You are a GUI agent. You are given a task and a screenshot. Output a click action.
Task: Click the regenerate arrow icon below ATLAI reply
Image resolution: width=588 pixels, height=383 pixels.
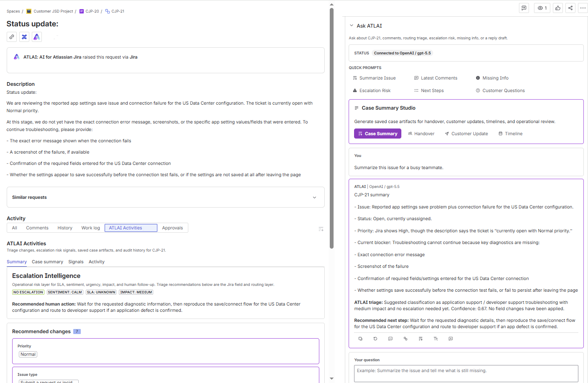375,339
